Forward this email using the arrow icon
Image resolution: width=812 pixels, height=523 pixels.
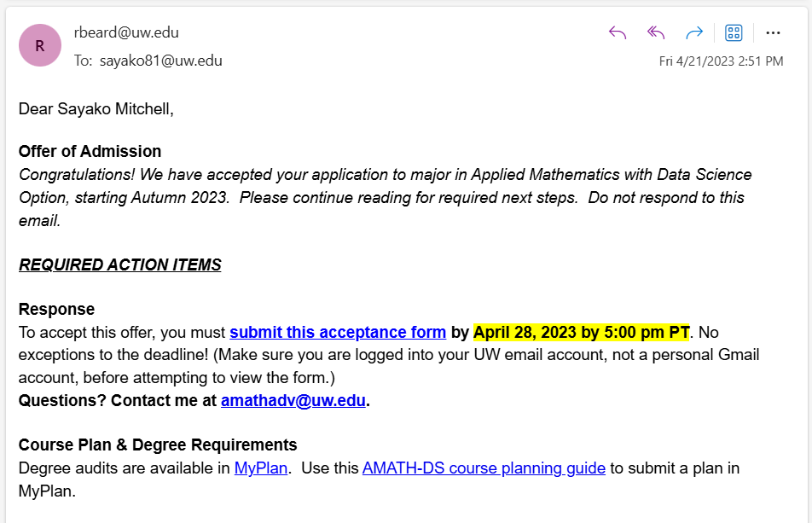(694, 33)
